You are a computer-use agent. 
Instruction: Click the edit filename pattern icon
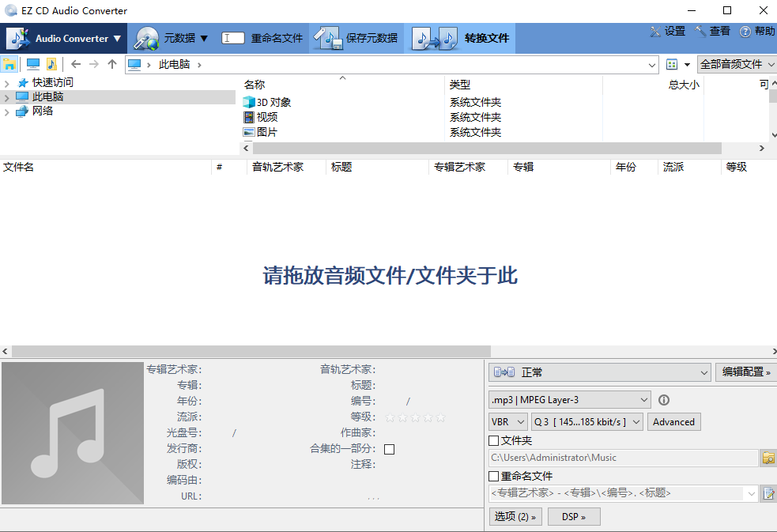tap(768, 493)
